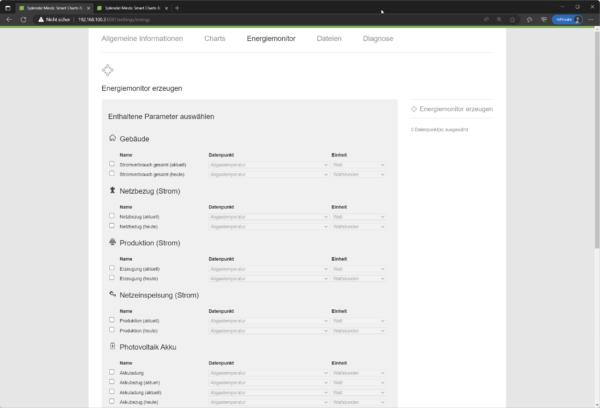This screenshot has width=600, height=408.
Task: Open Einheit dropdown for Produktion (heute)
Action: (359, 331)
